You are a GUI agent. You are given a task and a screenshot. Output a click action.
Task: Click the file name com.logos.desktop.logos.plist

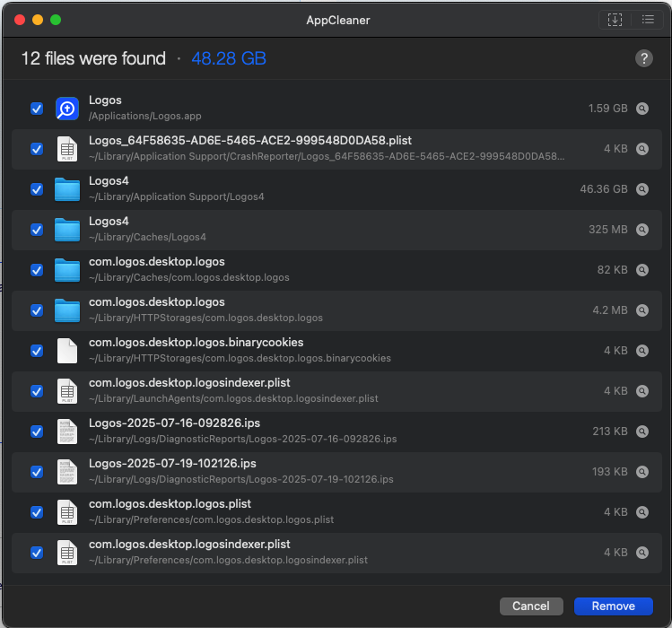pyautogui.click(x=170, y=503)
